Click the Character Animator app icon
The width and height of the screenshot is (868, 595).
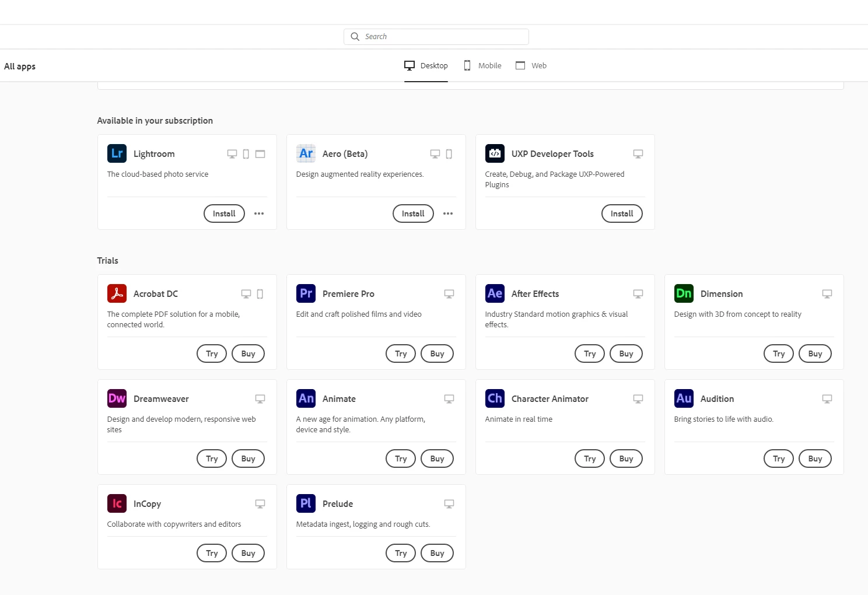[x=495, y=398]
